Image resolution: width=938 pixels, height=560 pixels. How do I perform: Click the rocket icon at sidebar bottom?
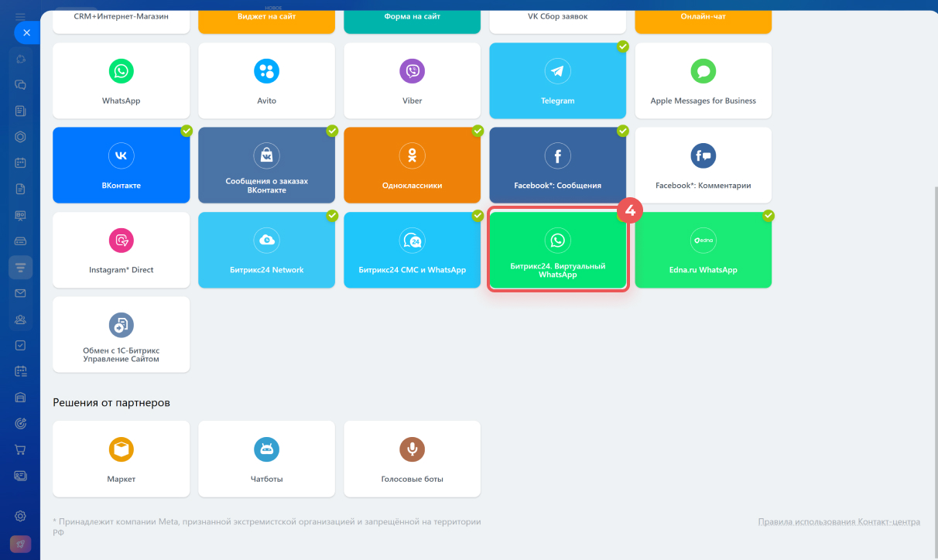[21, 544]
